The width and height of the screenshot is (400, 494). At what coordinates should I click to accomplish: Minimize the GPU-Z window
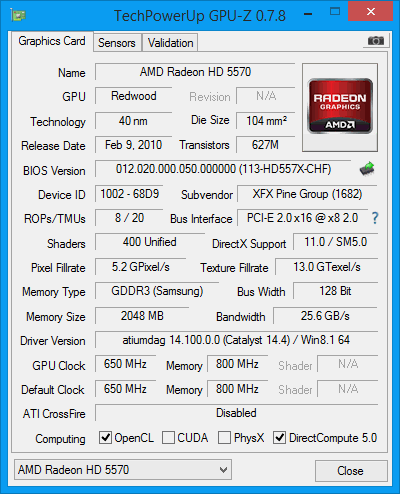(x=308, y=14)
